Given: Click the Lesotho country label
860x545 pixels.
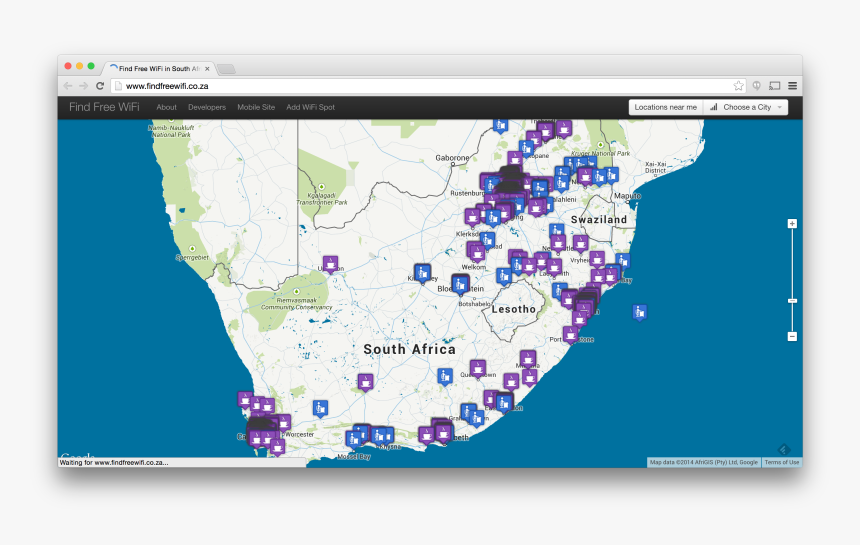Looking at the screenshot, I should tap(513, 309).
